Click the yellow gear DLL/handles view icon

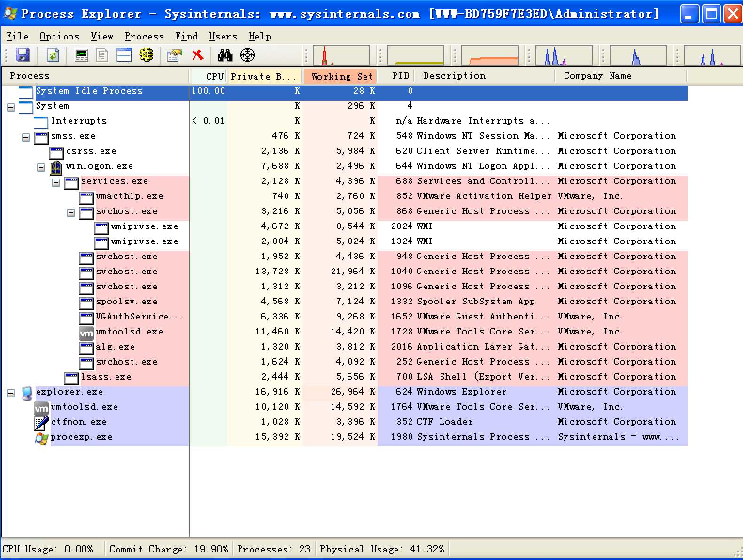(146, 55)
